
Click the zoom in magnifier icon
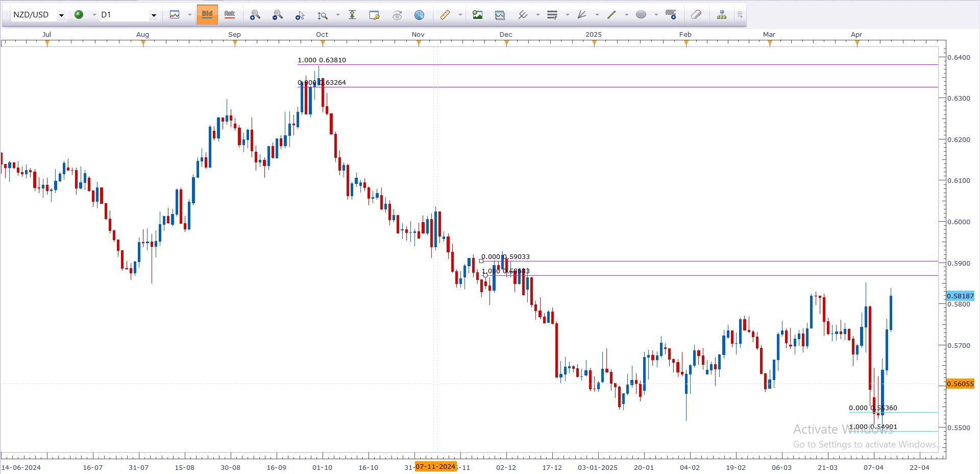(255, 15)
